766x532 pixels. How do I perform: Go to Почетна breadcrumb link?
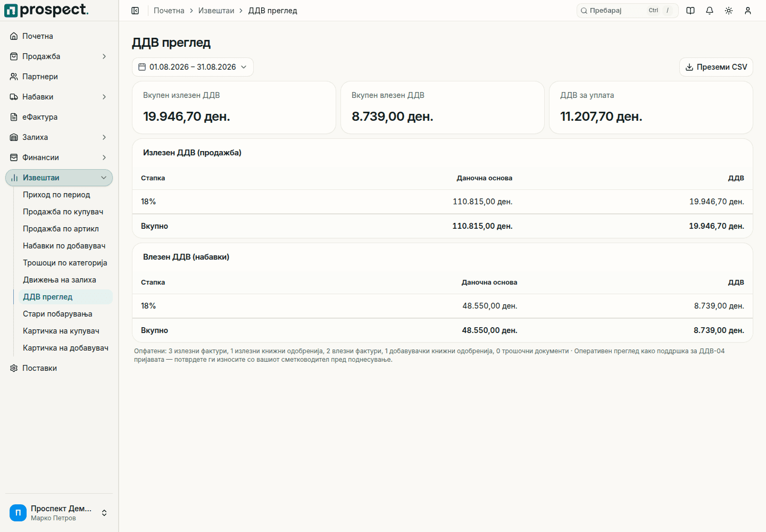tap(169, 11)
